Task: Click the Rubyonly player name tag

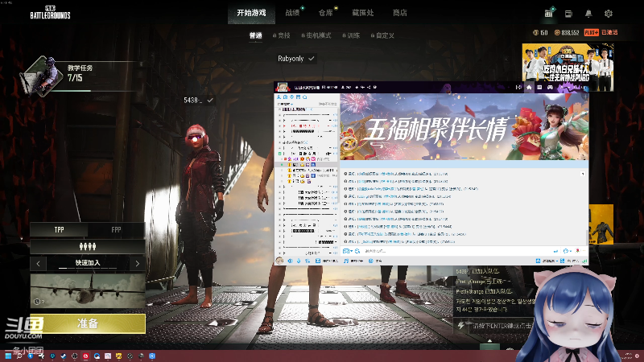Action: (x=295, y=59)
